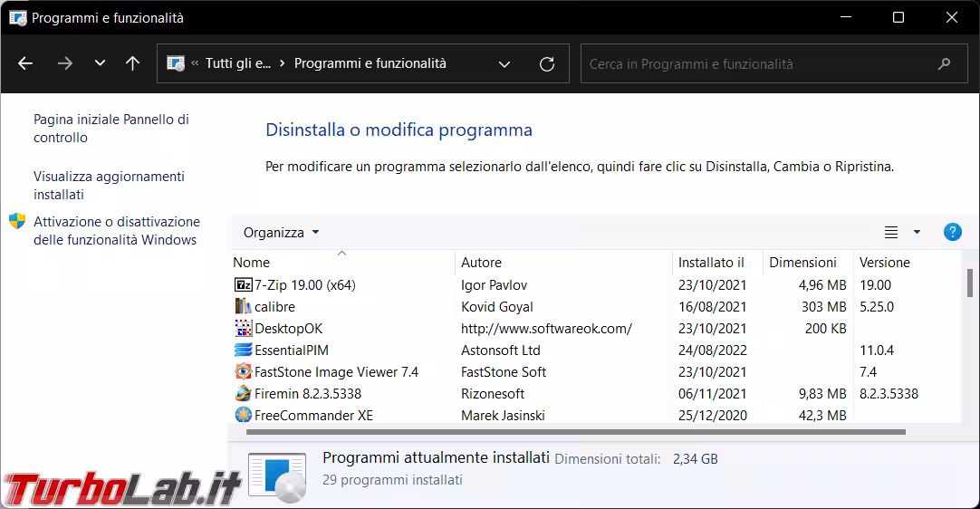Open Visualizza aggiornamenti installati link
This screenshot has height=509, width=980.
pos(109,186)
